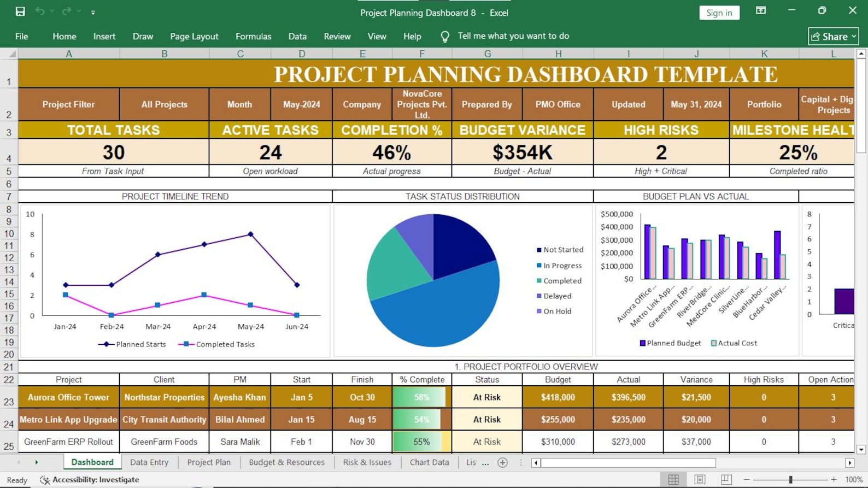Switch to Page Layout view icon

click(700, 480)
